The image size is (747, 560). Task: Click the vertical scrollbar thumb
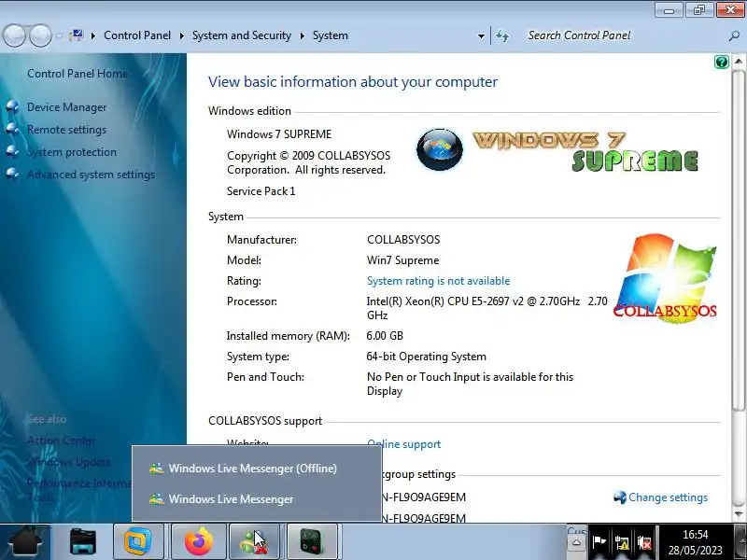[739, 240]
